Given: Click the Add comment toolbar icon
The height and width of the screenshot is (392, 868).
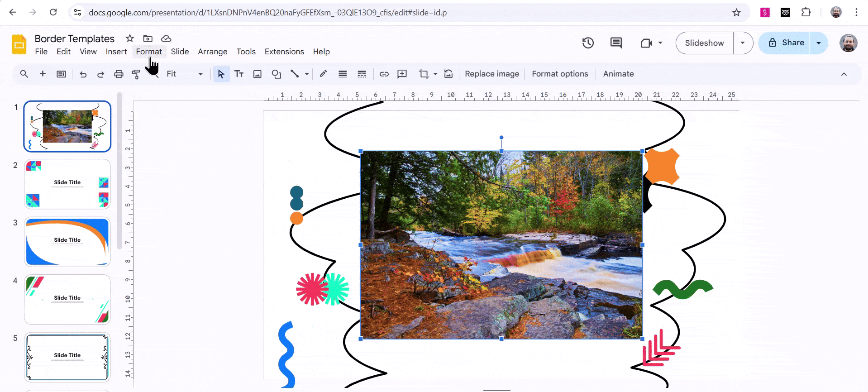Looking at the screenshot, I should [x=402, y=74].
